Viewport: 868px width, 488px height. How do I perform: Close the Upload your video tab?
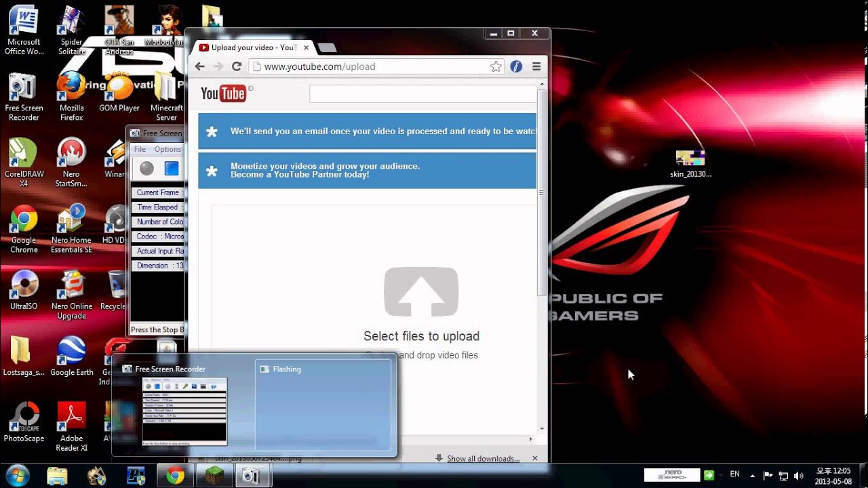pos(307,47)
